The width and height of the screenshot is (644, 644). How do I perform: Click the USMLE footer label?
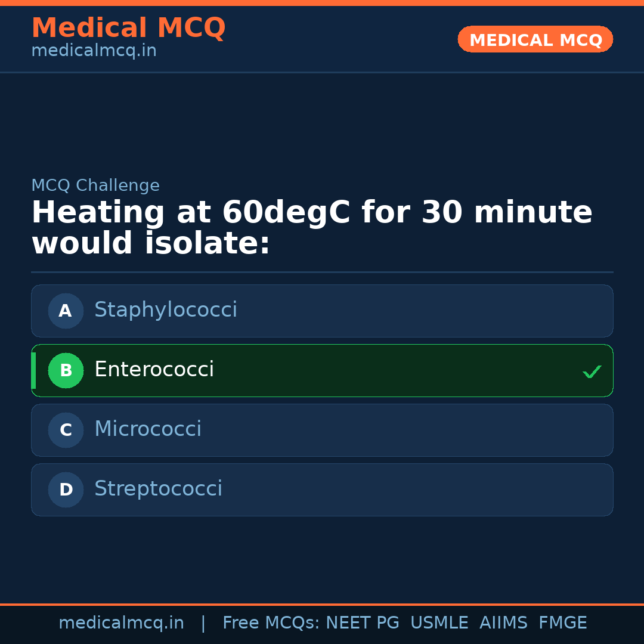439,623
